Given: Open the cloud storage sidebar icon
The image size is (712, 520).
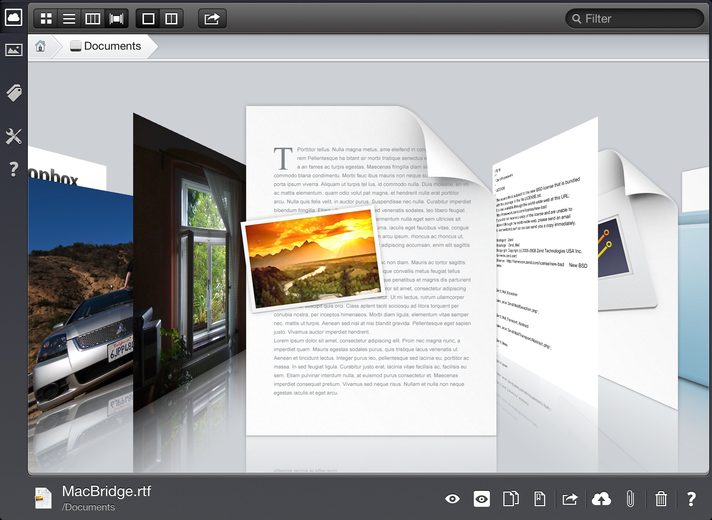Looking at the screenshot, I should pos(14,18).
